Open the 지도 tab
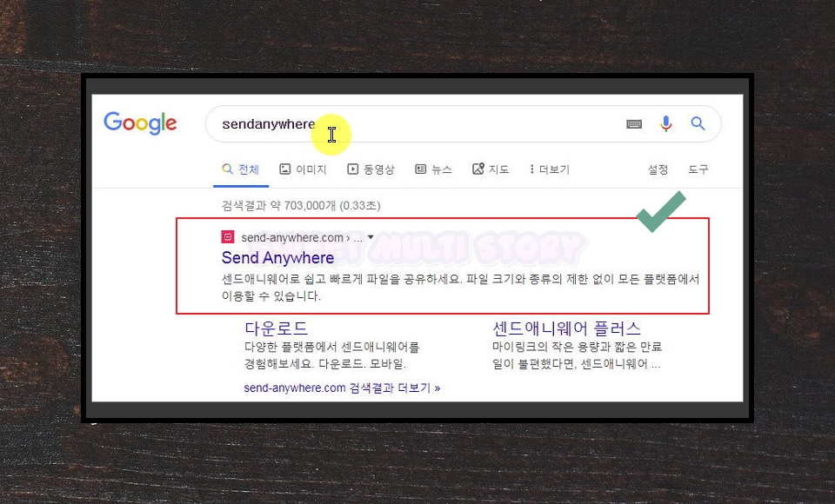Viewport: 835px width, 504px height. click(x=491, y=169)
